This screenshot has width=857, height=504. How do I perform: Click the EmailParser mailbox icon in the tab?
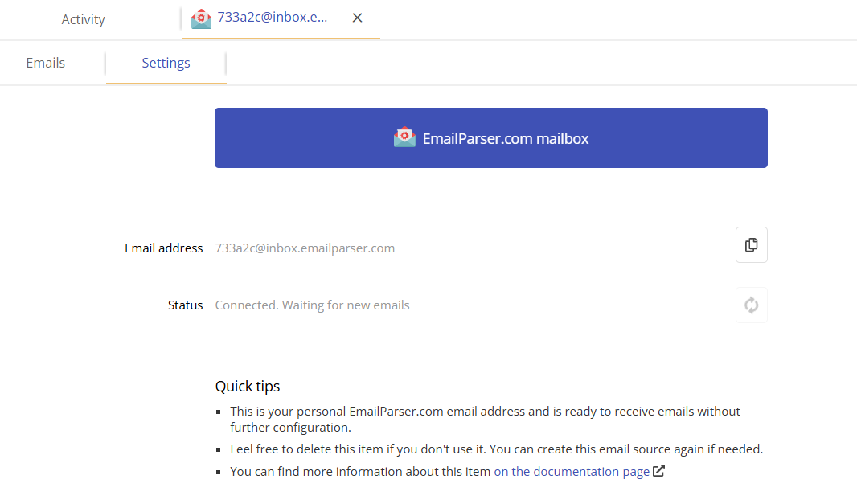pyautogui.click(x=201, y=18)
